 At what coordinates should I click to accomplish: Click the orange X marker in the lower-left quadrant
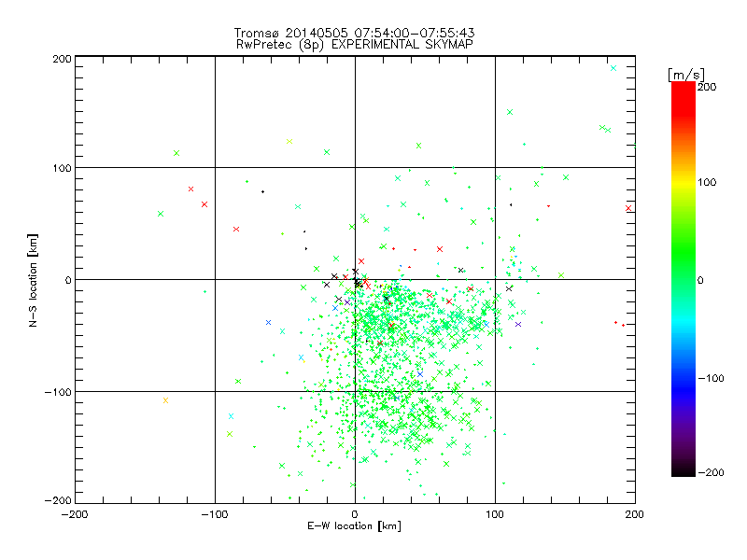166,400
